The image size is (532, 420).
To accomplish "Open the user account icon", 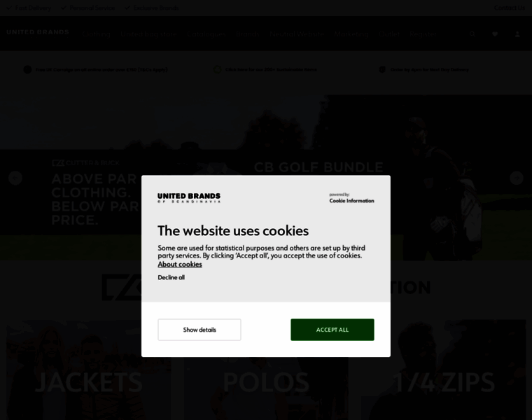I will [517, 34].
